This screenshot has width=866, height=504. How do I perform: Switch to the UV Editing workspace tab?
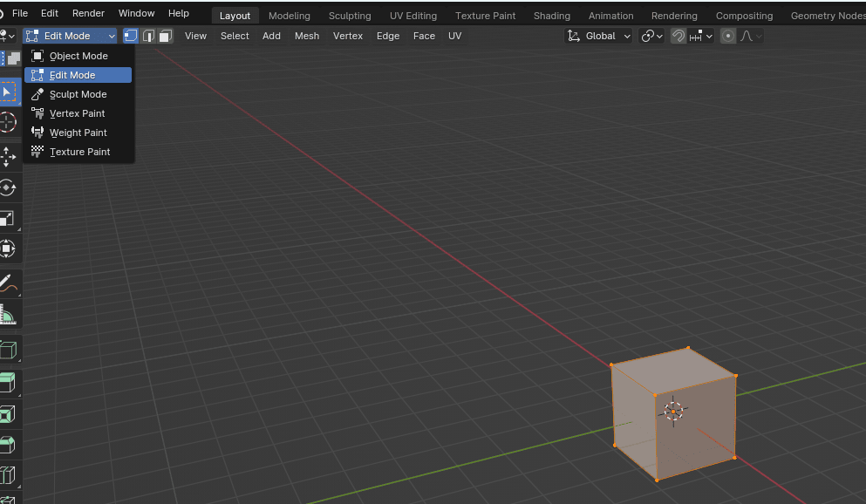click(x=413, y=16)
